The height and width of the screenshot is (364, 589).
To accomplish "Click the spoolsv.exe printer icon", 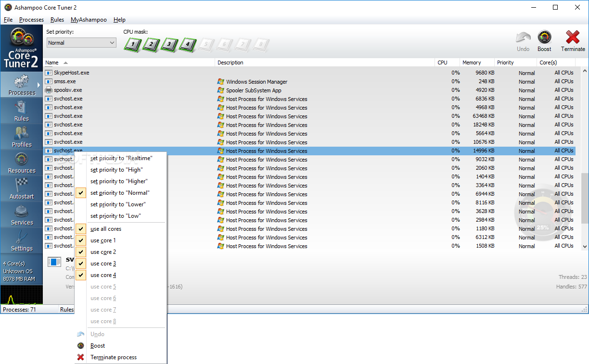I will click(x=49, y=90).
